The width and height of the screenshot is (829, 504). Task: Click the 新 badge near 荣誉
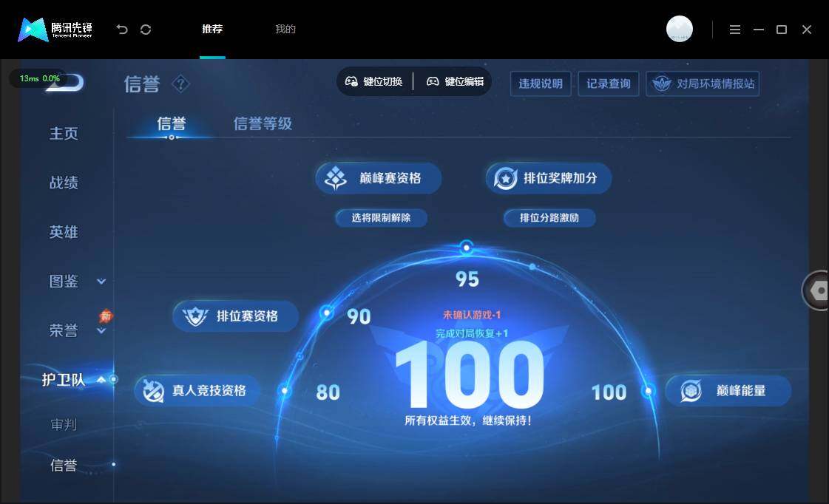point(106,316)
